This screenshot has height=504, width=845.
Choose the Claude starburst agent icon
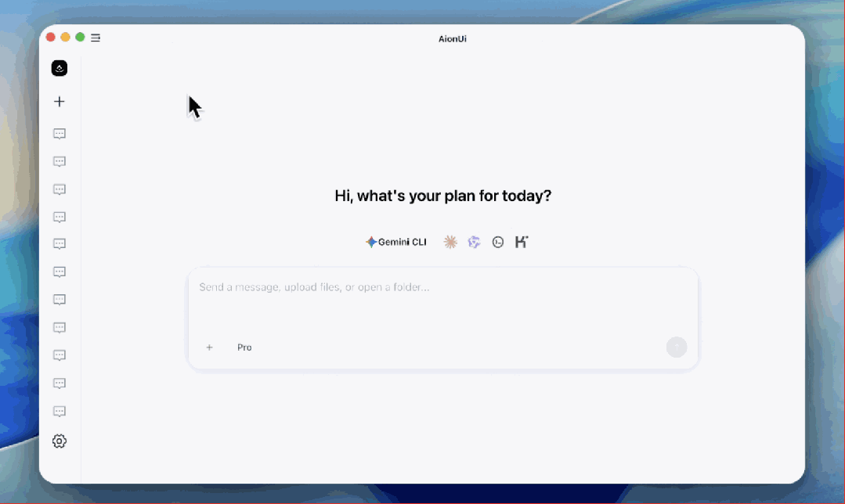450,243
